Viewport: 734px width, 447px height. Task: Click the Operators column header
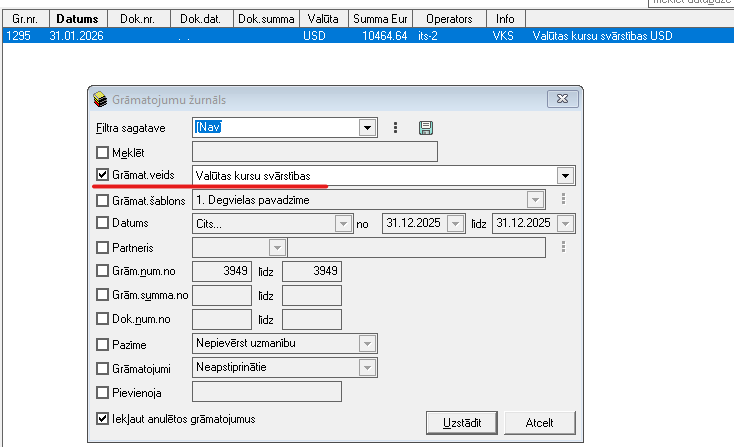(x=449, y=19)
